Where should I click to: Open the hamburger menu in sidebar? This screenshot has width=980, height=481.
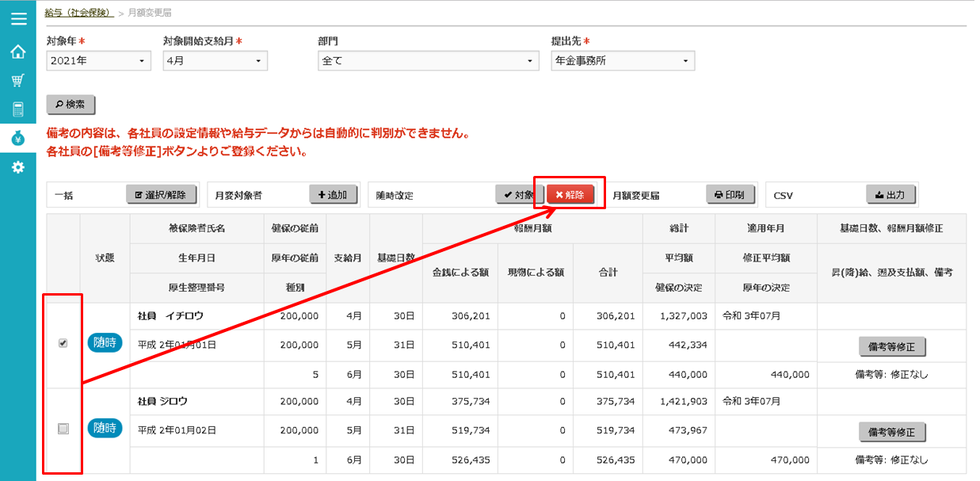[17, 19]
